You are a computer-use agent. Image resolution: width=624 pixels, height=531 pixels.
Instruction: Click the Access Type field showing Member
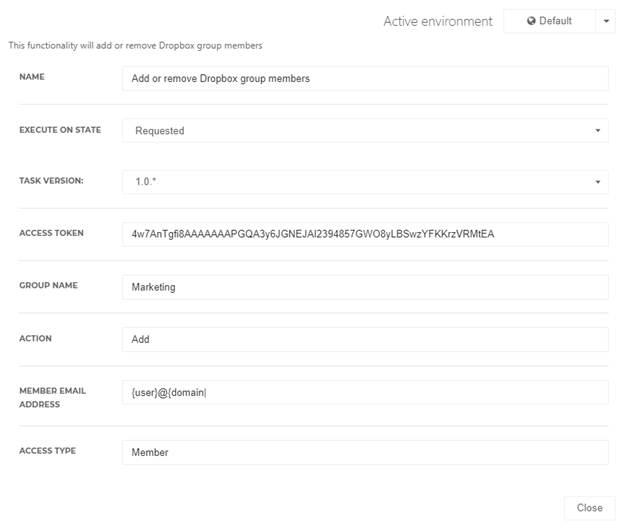[x=365, y=452]
